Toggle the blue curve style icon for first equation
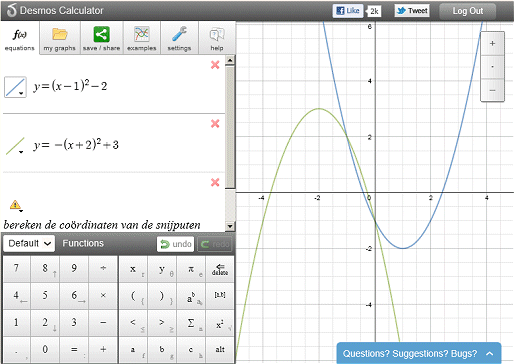514x364 pixels. [x=15, y=87]
